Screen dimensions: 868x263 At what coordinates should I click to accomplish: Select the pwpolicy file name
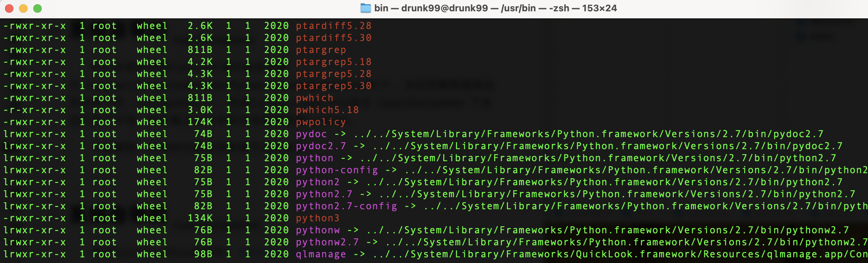[x=321, y=122]
